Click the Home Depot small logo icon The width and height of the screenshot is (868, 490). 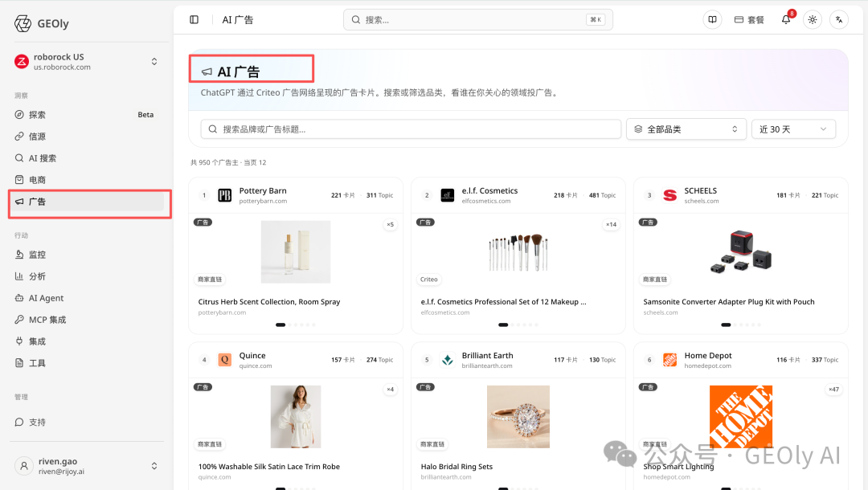coord(669,360)
